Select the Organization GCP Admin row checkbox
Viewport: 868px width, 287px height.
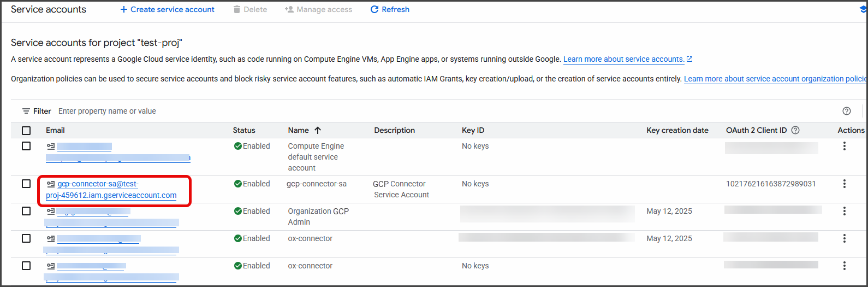(x=26, y=211)
